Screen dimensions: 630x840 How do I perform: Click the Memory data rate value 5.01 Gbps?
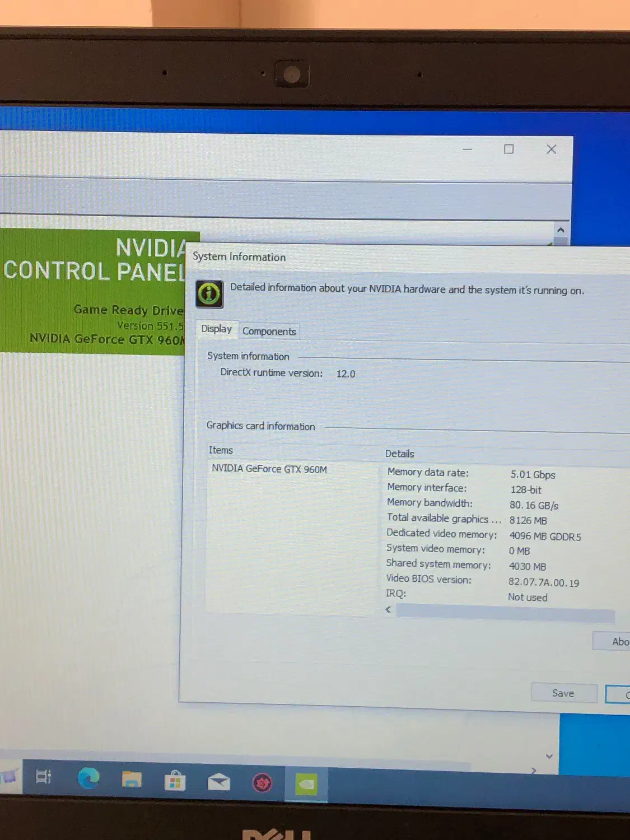pyautogui.click(x=533, y=474)
